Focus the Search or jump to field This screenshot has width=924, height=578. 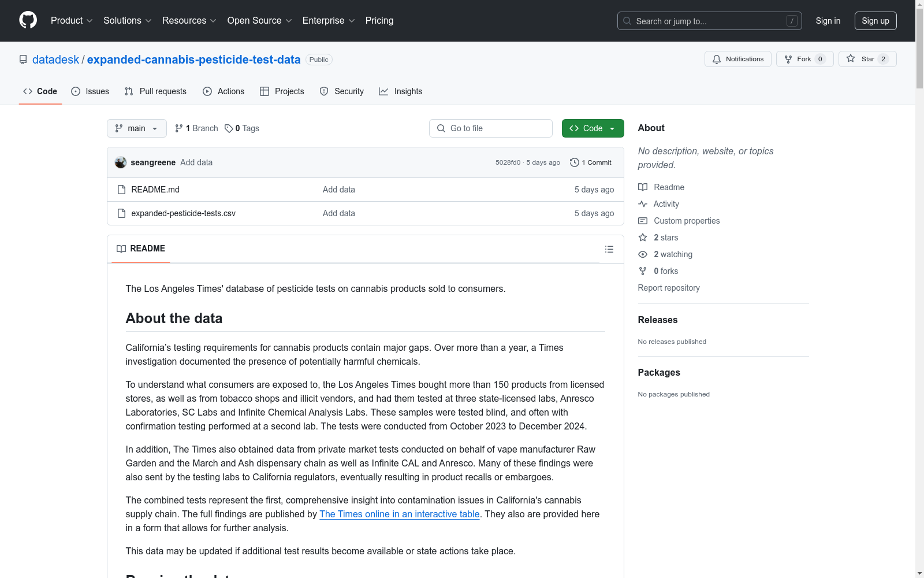[x=709, y=21]
